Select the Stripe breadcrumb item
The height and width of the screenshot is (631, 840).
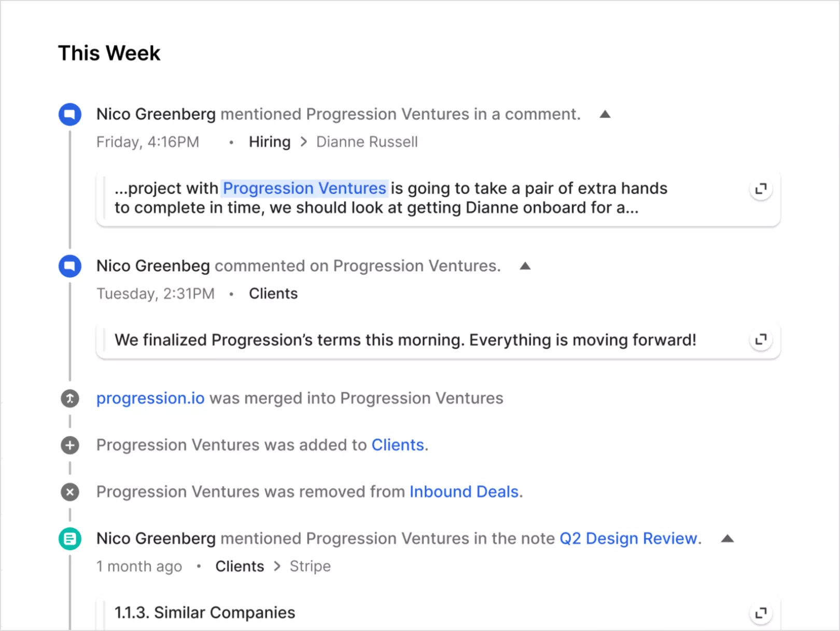pos(310,567)
